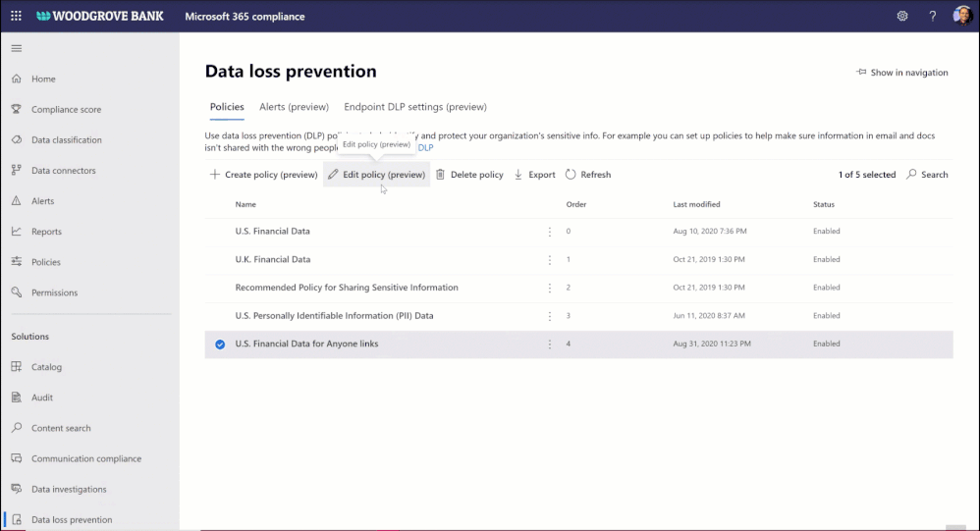The height and width of the screenshot is (531, 980).
Task: Click the Woodgrove Bank logo
Action: [x=100, y=17]
